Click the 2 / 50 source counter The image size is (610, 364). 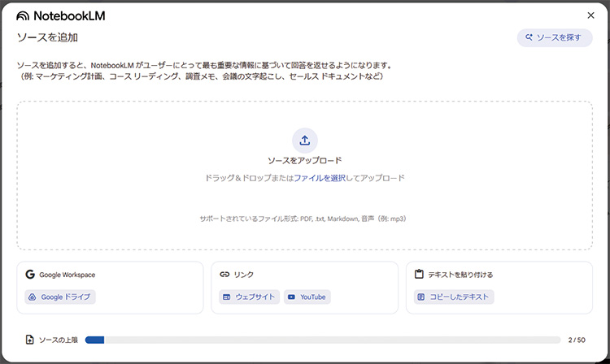click(576, 340)
